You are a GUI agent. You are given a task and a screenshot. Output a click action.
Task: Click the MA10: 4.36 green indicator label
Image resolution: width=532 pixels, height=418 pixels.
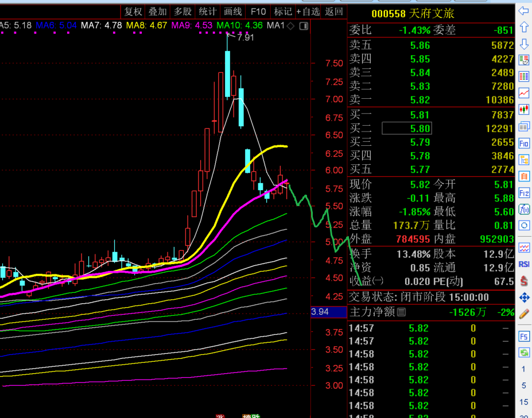click(x=239, y=25)
